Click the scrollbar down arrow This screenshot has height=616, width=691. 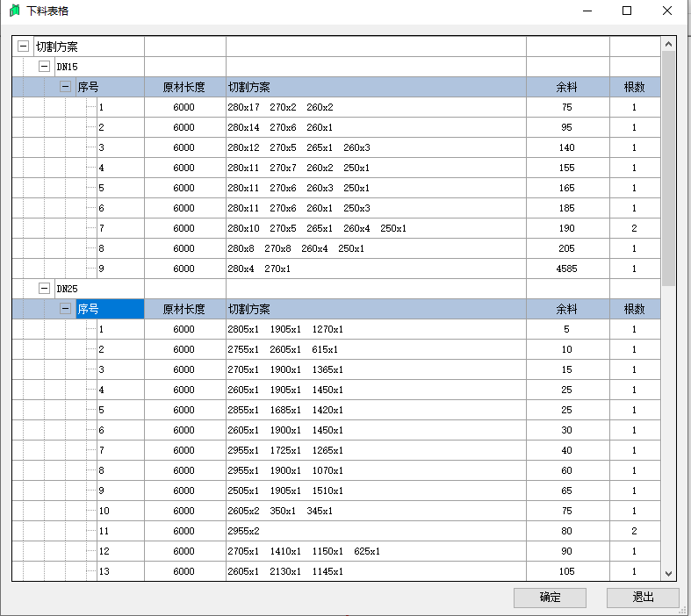668,573
